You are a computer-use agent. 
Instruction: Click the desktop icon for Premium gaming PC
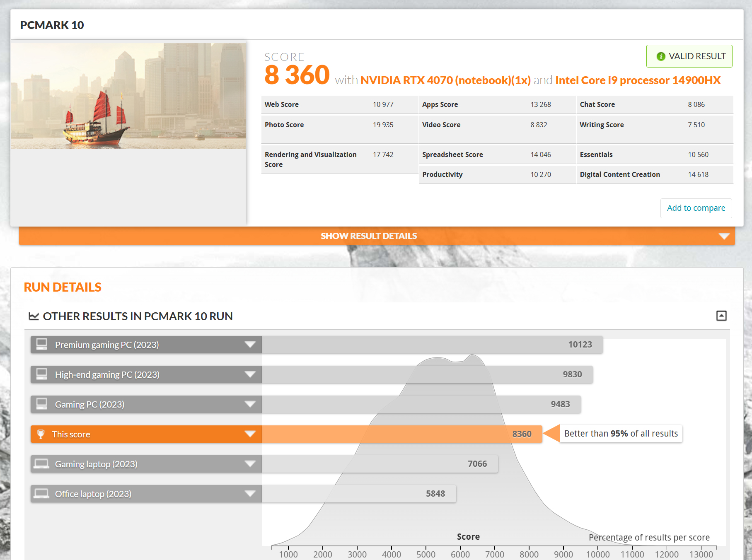[41, 345]
